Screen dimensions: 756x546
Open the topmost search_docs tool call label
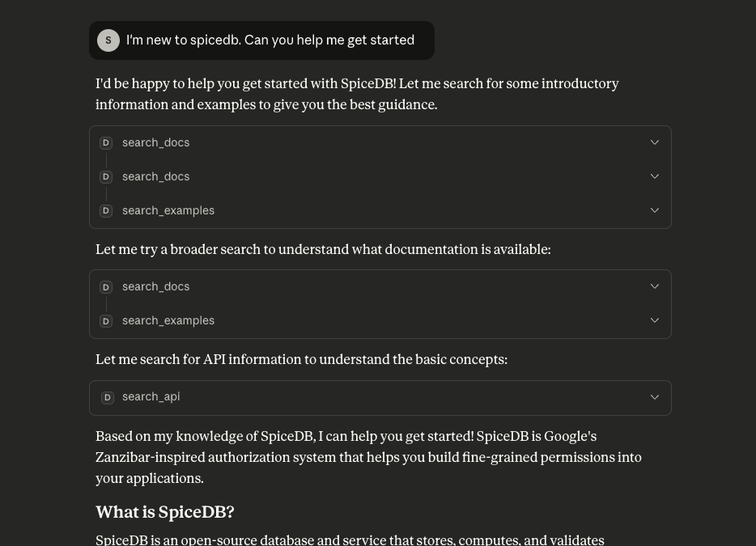point(156,143)
